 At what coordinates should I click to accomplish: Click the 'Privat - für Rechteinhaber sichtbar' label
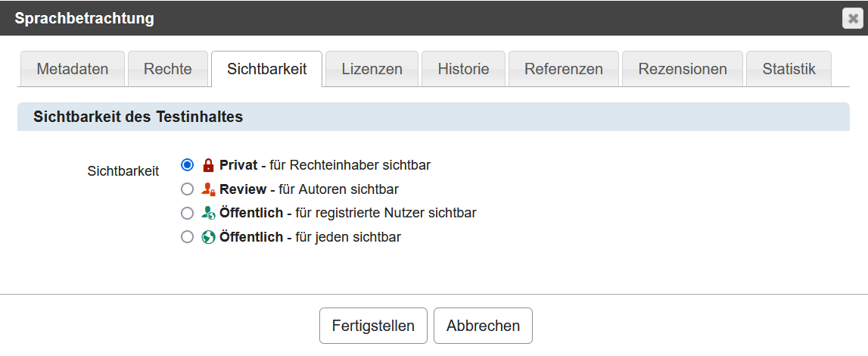pos(325,165)
